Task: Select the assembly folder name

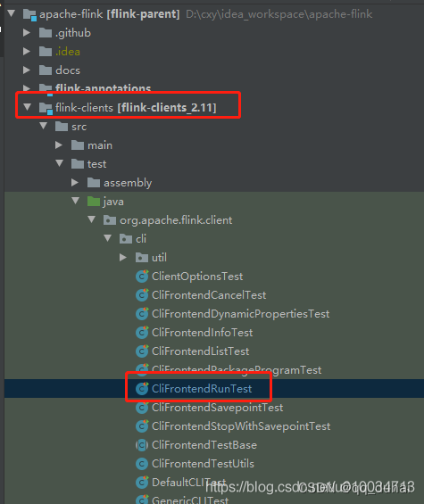Action: [128, 183]
